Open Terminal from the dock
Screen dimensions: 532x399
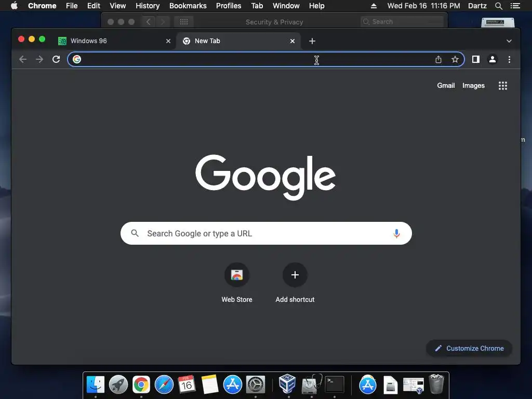pos(335,384)
